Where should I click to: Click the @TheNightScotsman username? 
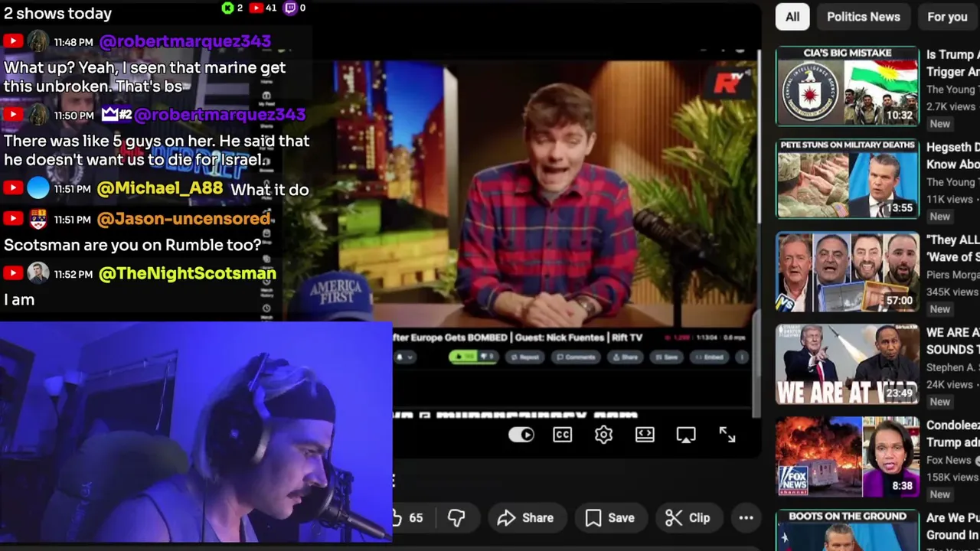point(187,273)
